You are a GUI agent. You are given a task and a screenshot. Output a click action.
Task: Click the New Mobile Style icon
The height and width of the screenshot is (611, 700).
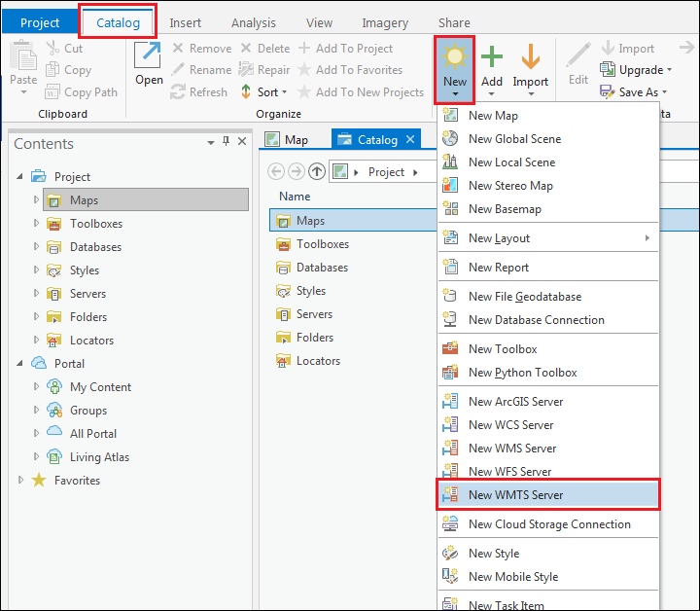coord(450,576)
